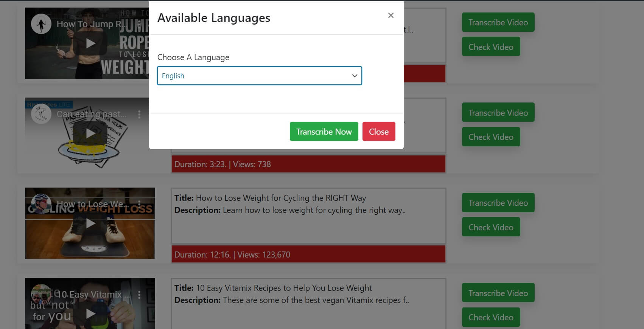
Task: Play the How To Jump Rope video
Action: pyautogui.click(x=90, y=43)
